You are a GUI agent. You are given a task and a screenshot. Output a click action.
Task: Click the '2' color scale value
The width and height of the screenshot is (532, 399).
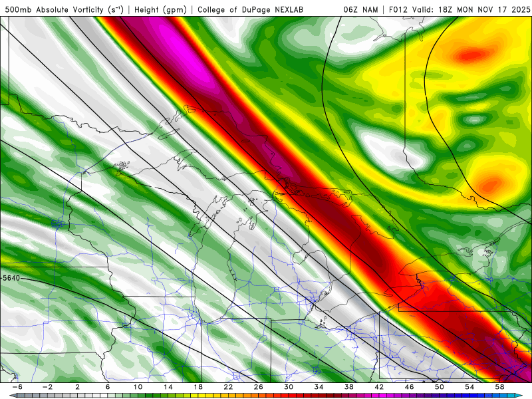click(x=78, y=387)
